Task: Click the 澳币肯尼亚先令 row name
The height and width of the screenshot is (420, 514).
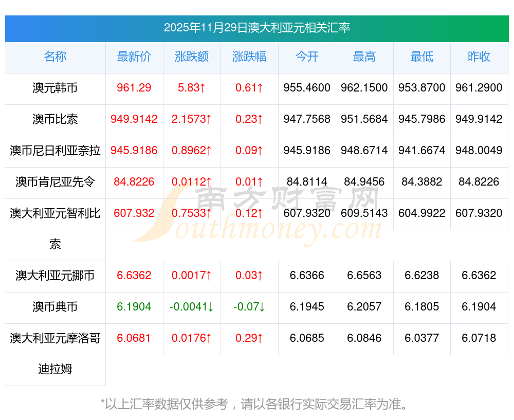Action: tap(55, 181)
